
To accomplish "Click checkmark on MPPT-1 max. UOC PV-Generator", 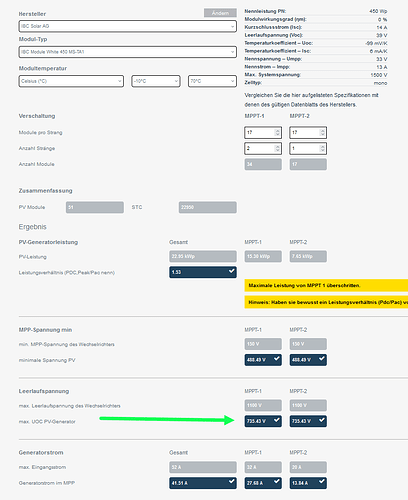I will [x=277, y=420].
